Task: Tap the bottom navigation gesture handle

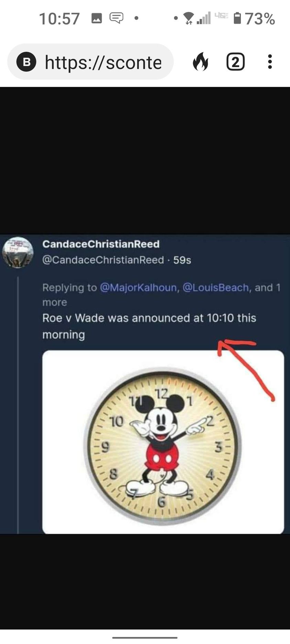Action: click(x=145, y=637)
